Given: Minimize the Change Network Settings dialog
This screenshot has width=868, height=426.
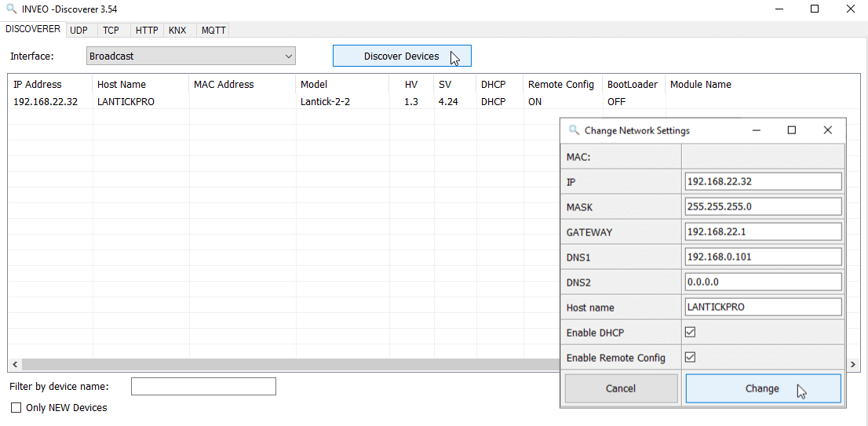Looking at the screenshot, I should click(756, 130).
